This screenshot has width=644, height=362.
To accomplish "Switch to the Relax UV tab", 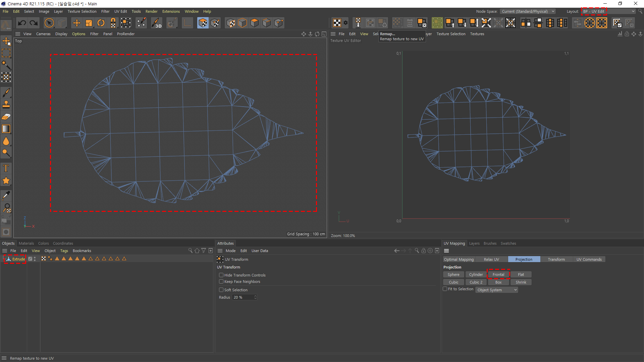I will point(491,259).
